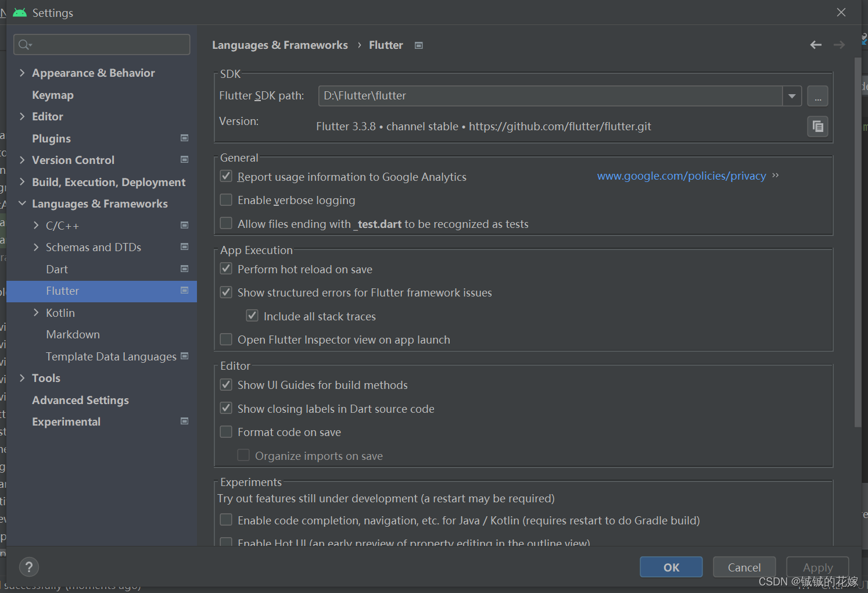Click project-level icon beside Flutter breadcrumb
The width and height of the screenshot is (868, 593).
tap(418, 45)
